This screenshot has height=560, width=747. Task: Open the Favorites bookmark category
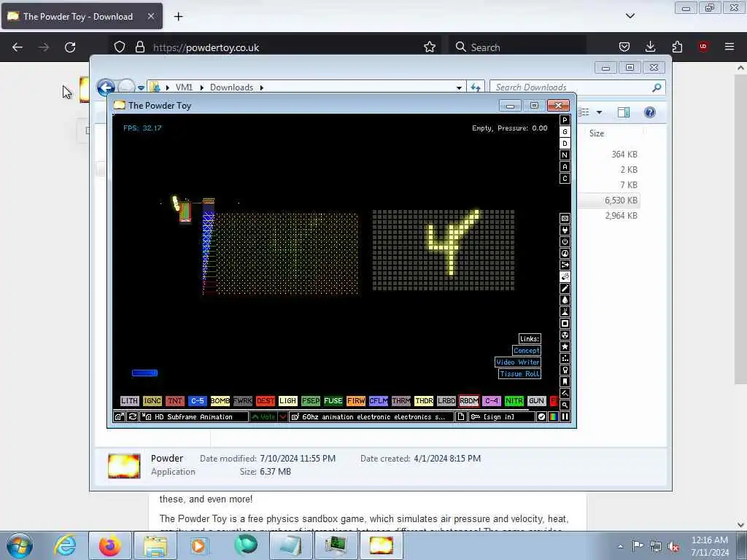tap(565, 381)
